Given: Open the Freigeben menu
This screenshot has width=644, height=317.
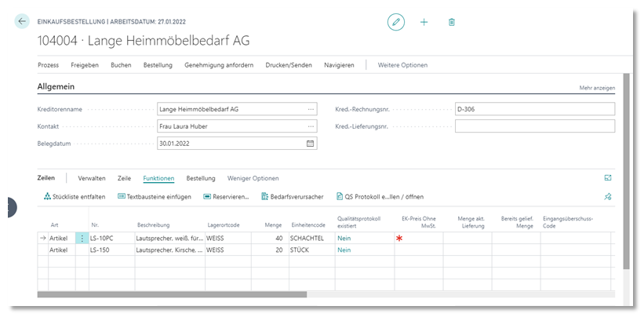Looking at the screenshot, I should point(85,65).
